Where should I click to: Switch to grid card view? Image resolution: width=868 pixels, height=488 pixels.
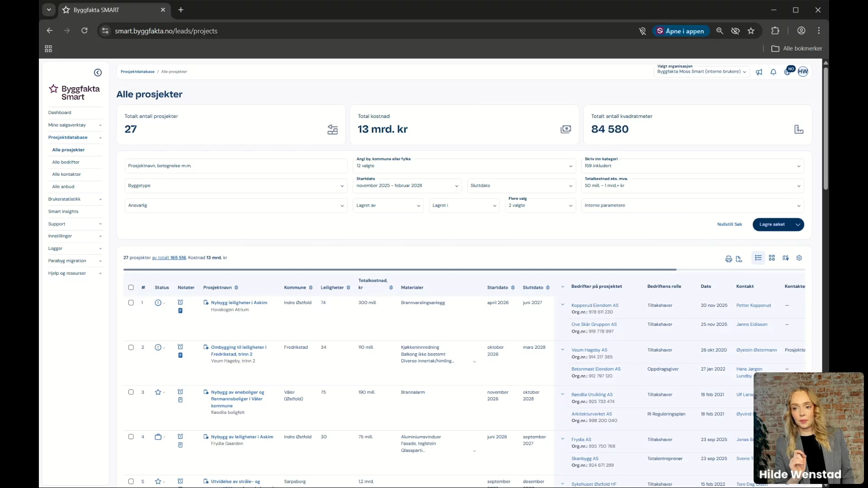[x=772, y=258]
